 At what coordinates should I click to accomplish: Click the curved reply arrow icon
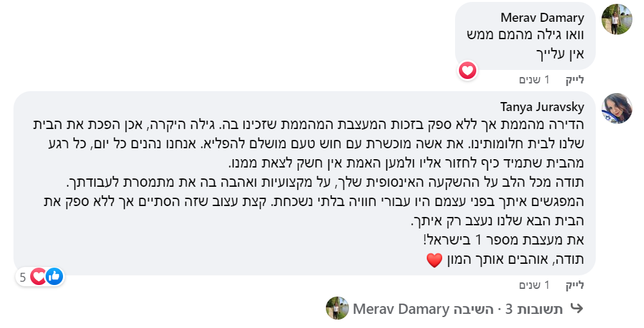pyautogui.click(x=577, y=309)
